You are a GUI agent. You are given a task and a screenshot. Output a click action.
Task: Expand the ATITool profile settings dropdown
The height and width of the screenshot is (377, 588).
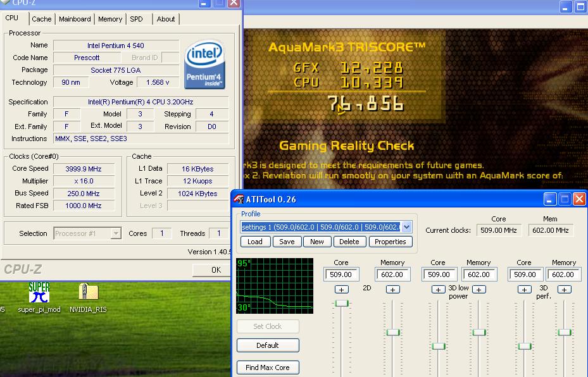click(x=406, y=226)
